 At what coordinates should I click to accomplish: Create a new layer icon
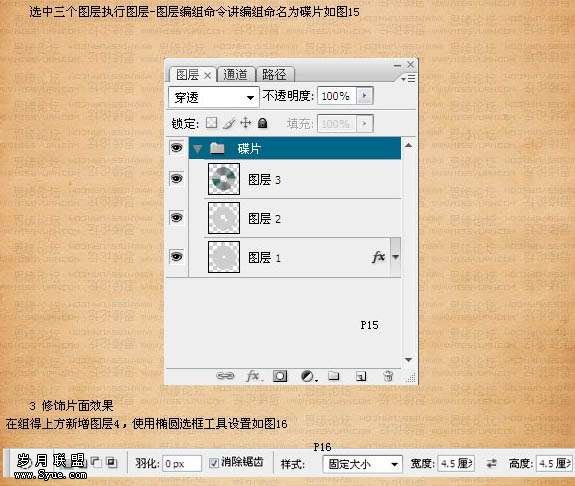point(361,376)
